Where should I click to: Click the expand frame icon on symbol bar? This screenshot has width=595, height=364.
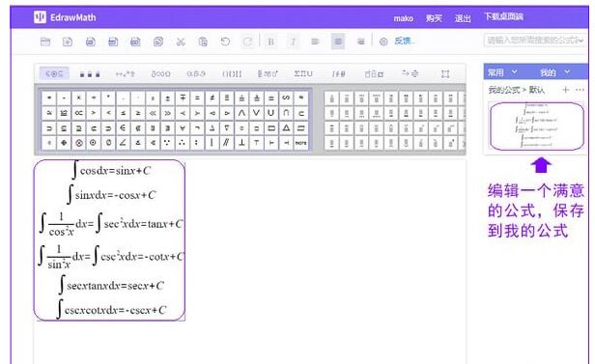pyautogui.click(x=445, y=74)
